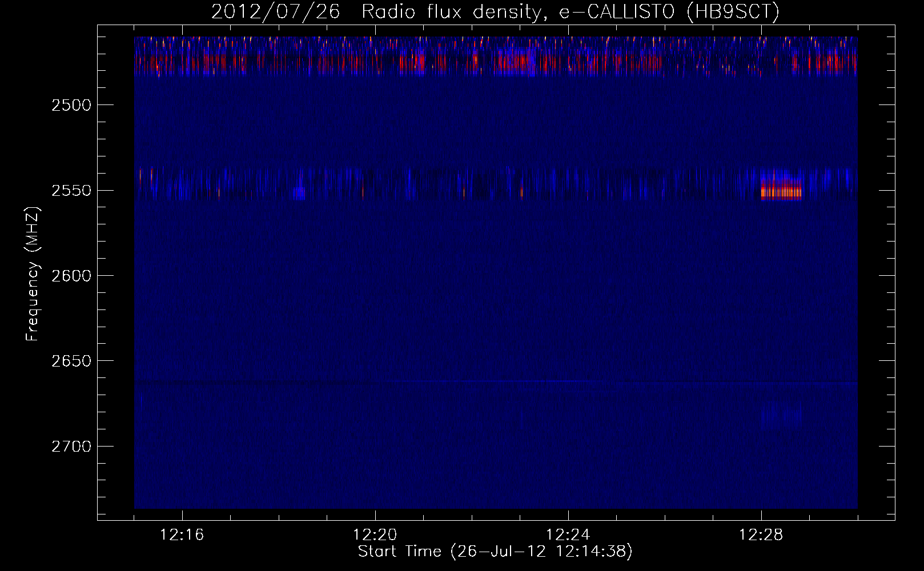Viewport: 924px width, 571px height.
Task: Click the 12:20 time axis label
Action: coord(375,535)
